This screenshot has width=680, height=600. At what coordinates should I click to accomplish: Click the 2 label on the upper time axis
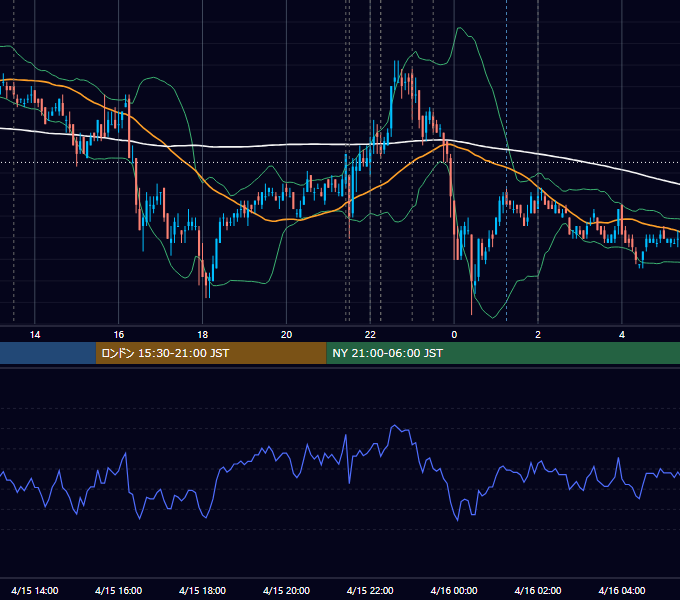coord(538,335)
